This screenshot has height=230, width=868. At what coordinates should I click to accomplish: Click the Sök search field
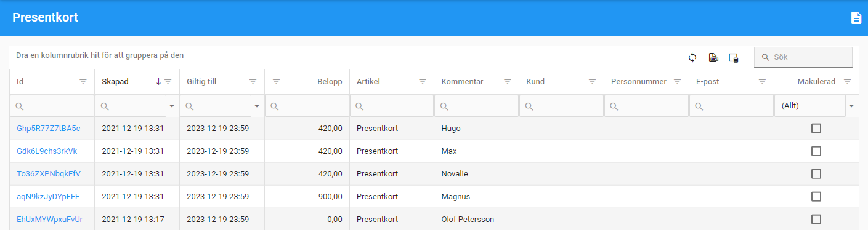pyautogui.click(x=803, y=57)
